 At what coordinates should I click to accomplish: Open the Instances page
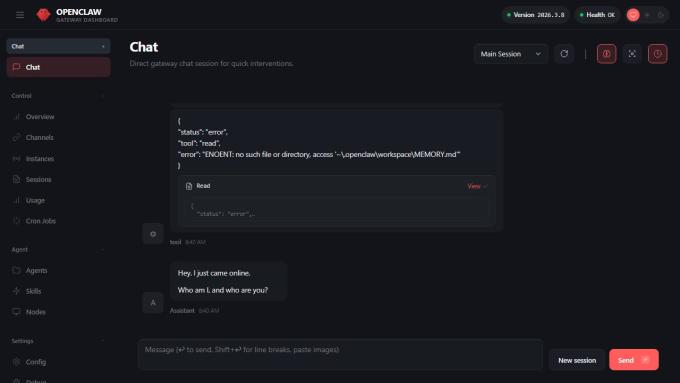(58, 159)
